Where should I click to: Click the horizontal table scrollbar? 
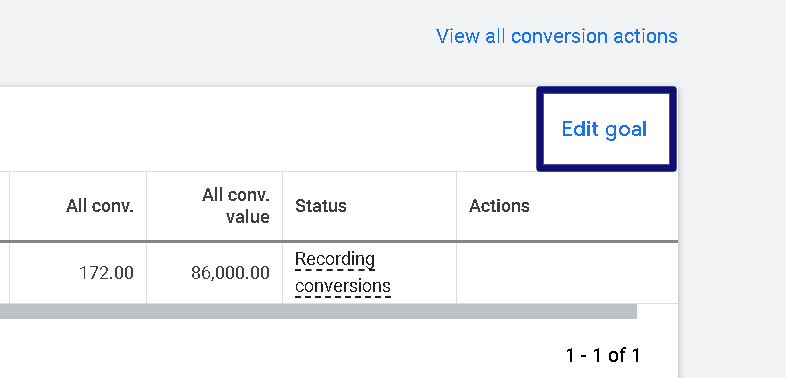coord(318,311)
